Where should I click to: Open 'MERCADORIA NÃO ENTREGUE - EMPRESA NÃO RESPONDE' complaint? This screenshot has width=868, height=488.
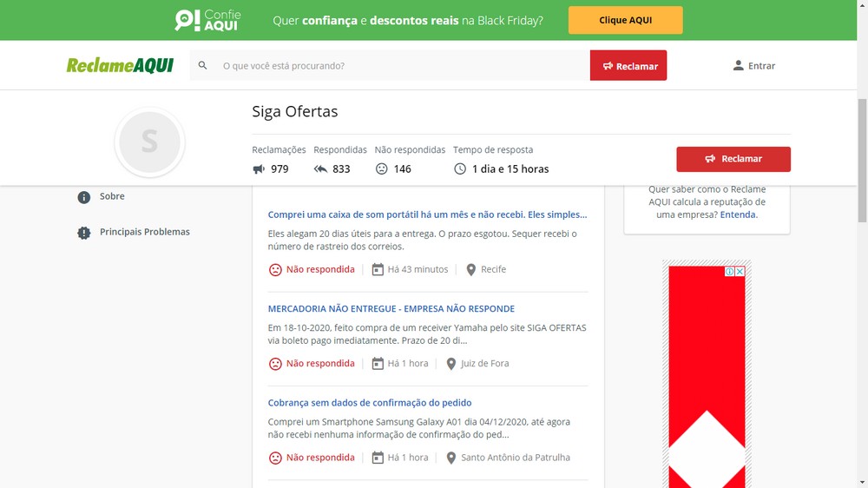point(391,308)
